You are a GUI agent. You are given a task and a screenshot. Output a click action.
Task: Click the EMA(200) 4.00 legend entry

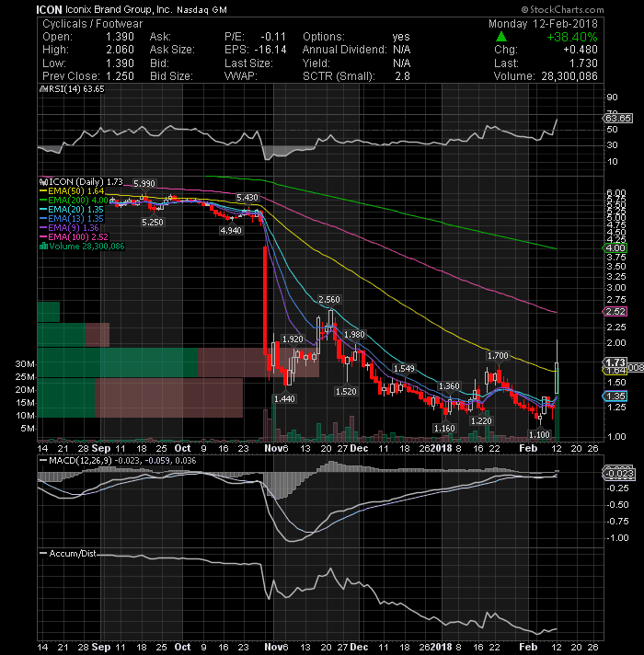click(74, 201)
